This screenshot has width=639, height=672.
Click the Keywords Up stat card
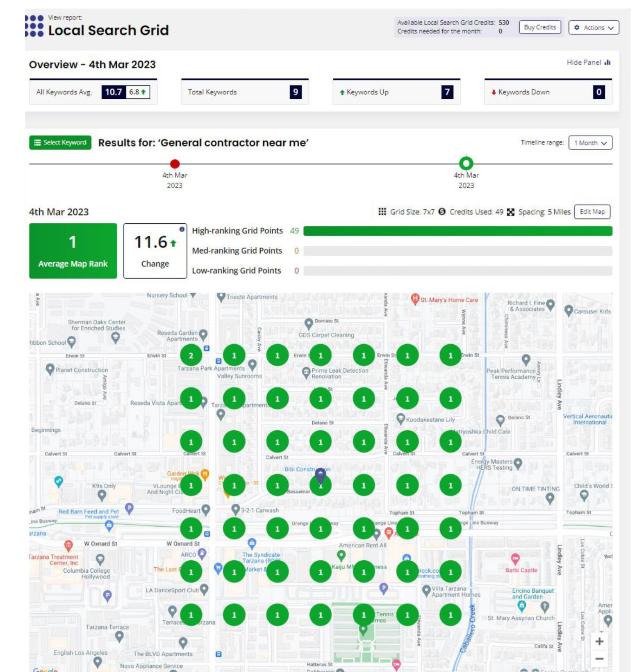click(396, 92)
